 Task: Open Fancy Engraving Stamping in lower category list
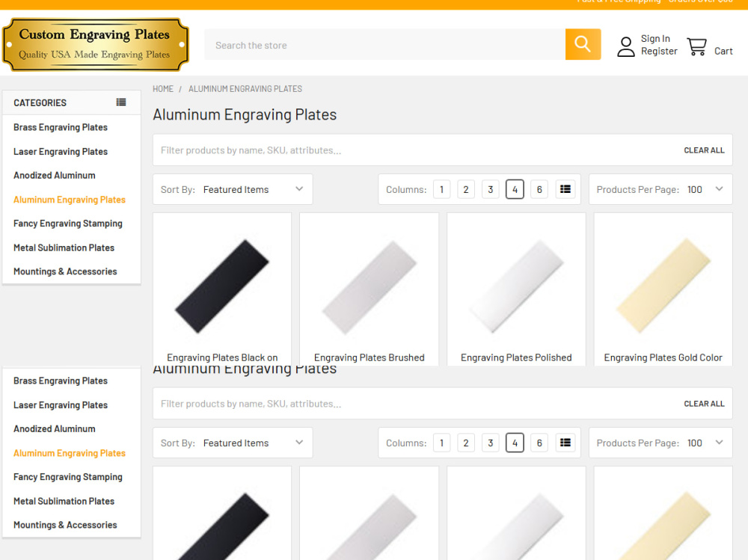[68, 477]
